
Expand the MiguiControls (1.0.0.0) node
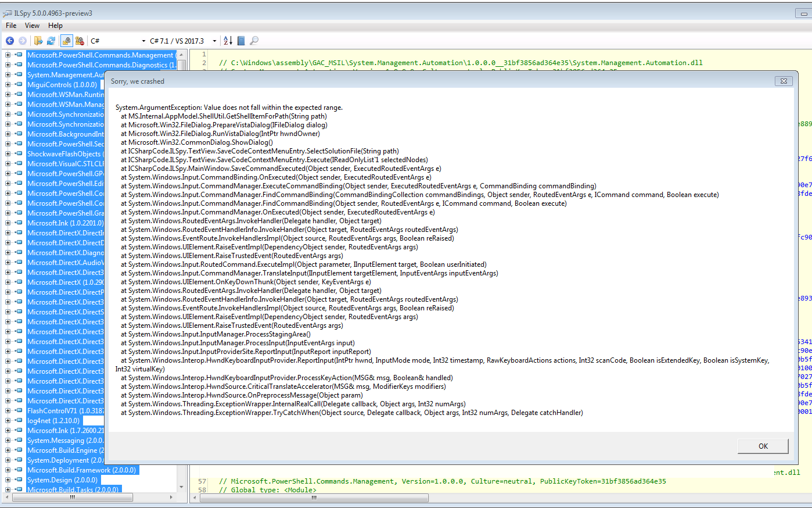point(8,85)
